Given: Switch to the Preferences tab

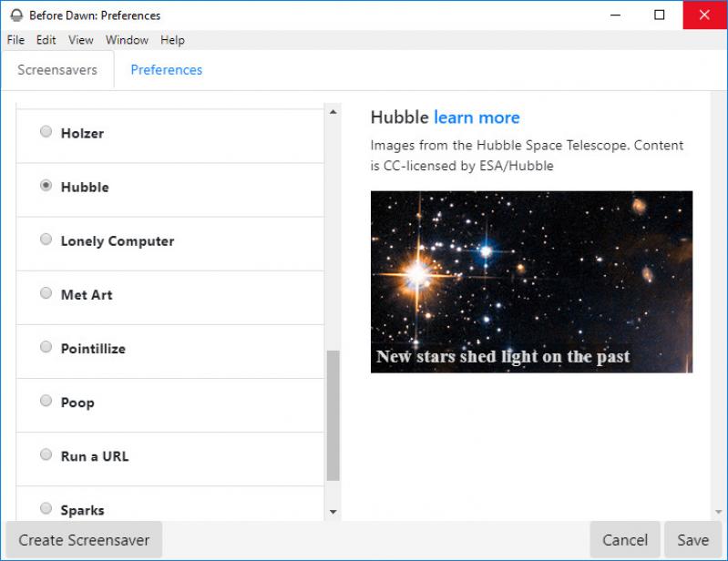Looking at the screenshot, I should point(166,69).
